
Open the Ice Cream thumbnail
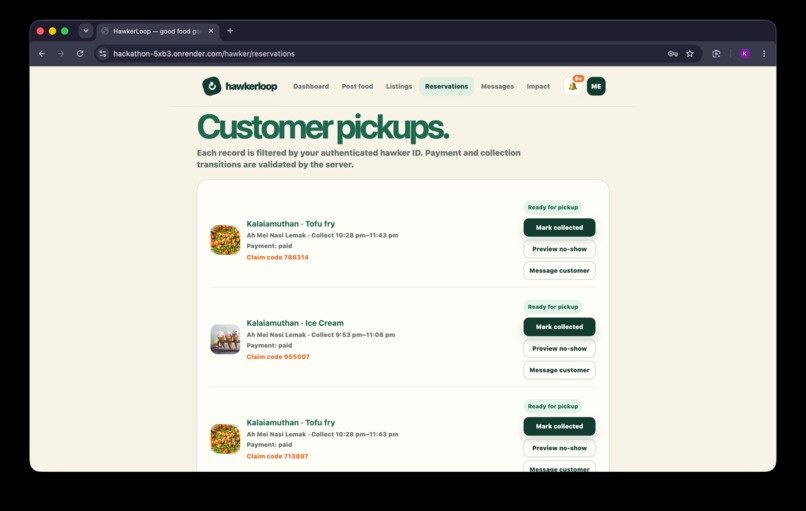pyautogui.click(x=225, y=339)
